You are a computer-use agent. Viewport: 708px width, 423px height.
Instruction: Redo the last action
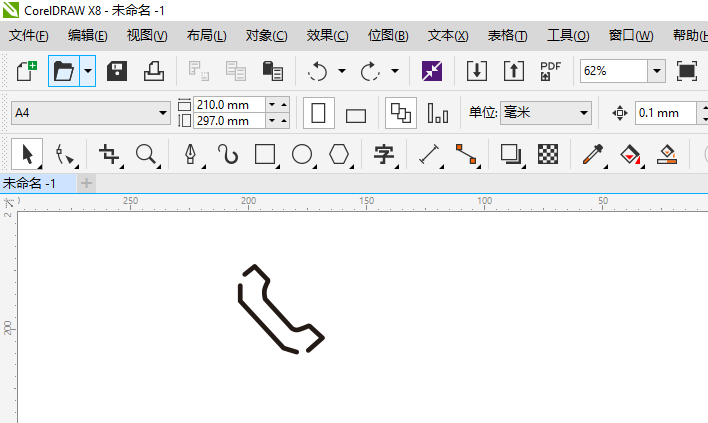pos(370,71)
